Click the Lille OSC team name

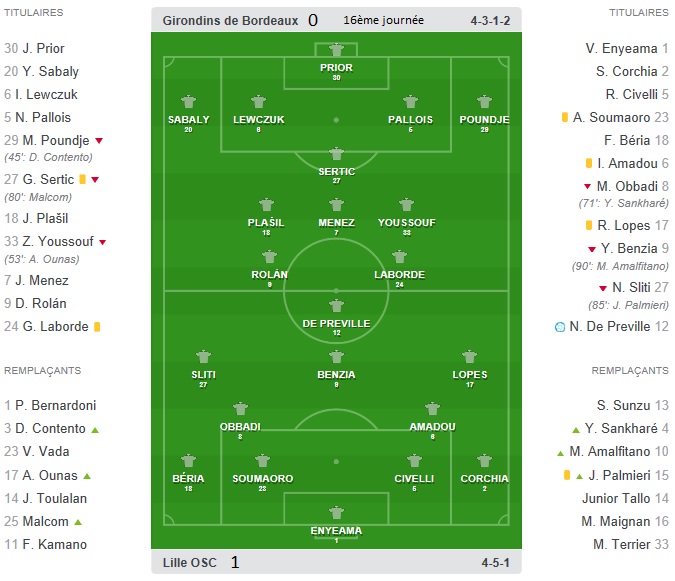pyautogui.click(x=189, y=562)
